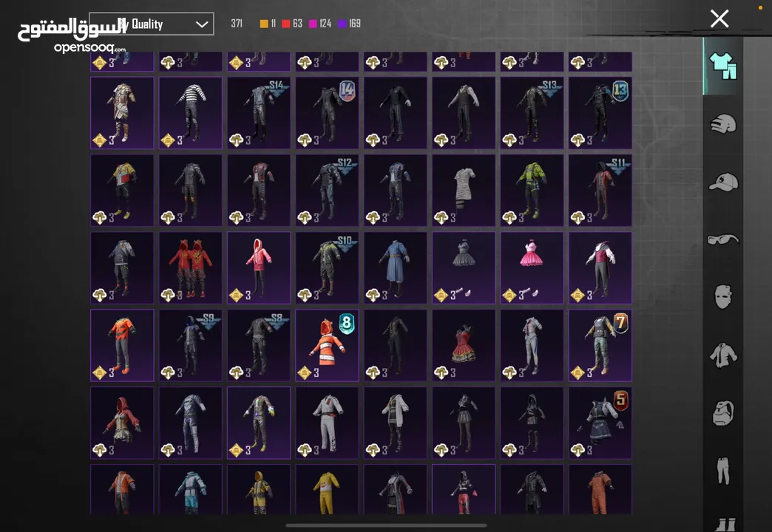The width and height of the screenshot is (772, 532).
Task: Close the inventory with the X
Action: click(719, 18)
